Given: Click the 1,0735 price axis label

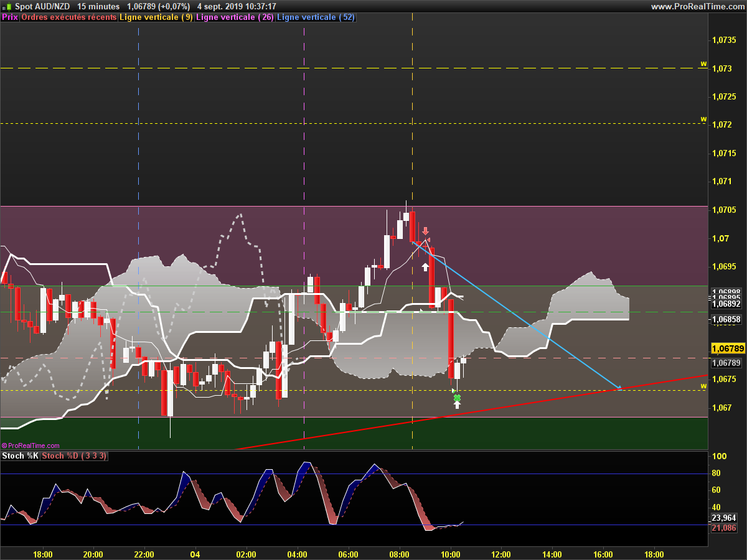Looking at the screenshot, I should pos(725,39).
